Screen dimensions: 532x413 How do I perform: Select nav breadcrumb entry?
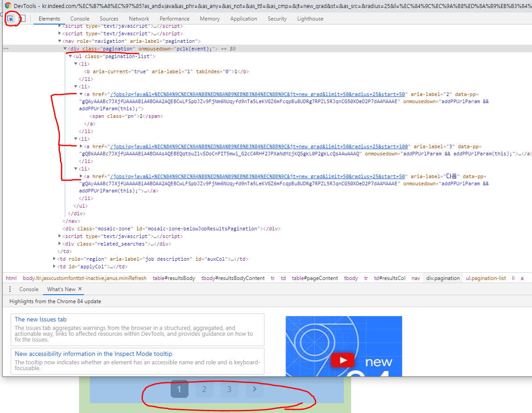[415, 278]
